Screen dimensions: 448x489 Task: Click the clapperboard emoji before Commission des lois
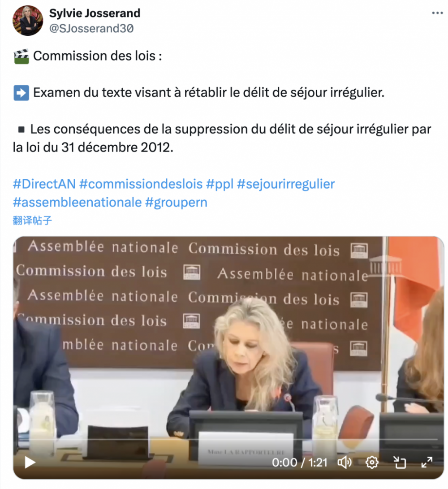(21, 56)
